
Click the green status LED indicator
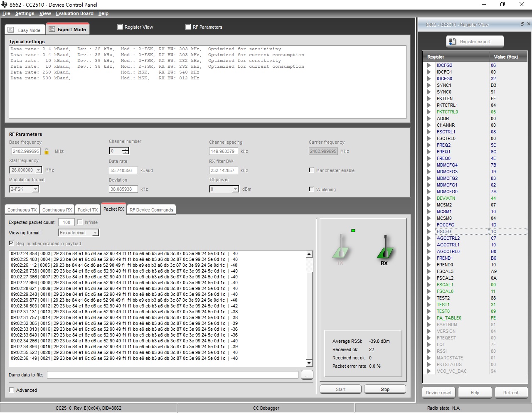tap(353, 231)
